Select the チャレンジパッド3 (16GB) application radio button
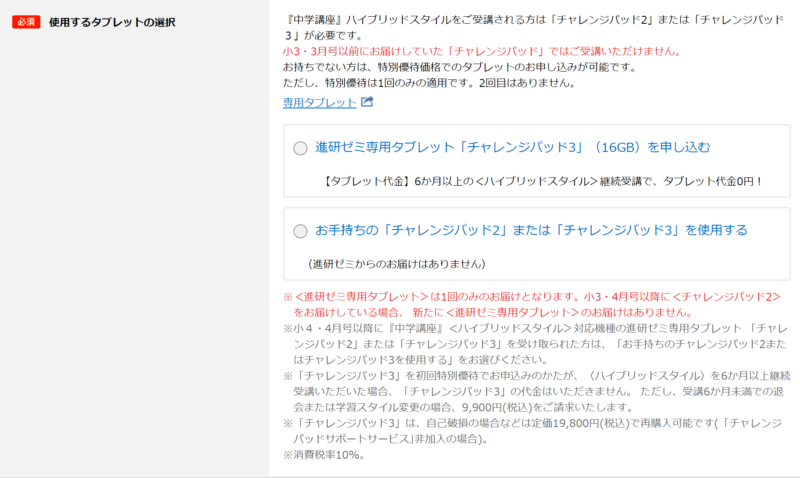The width and height of the screenshot is (800, 478). (x=300, y=148)
